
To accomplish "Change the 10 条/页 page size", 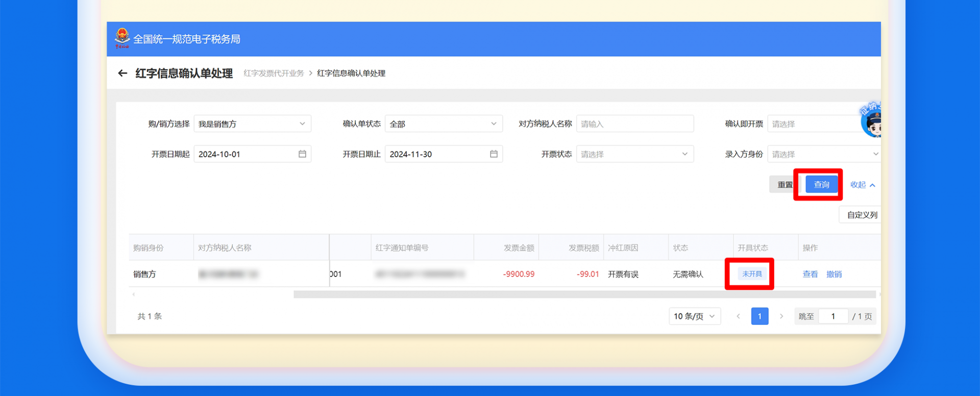I will [694, 316].
